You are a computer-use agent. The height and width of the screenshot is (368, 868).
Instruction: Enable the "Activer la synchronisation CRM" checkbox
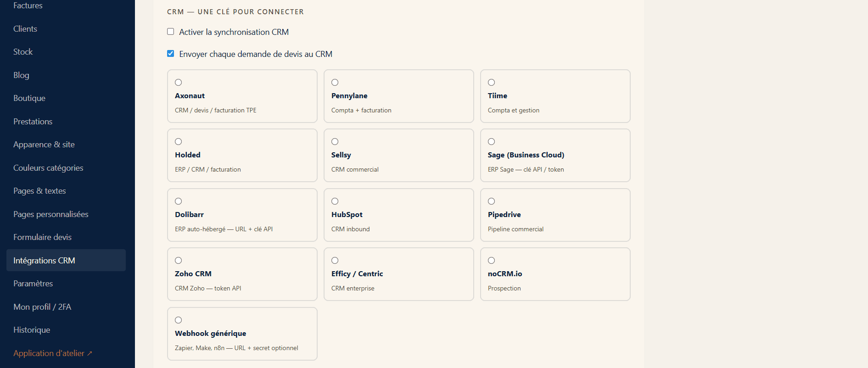tap(171, 32)
